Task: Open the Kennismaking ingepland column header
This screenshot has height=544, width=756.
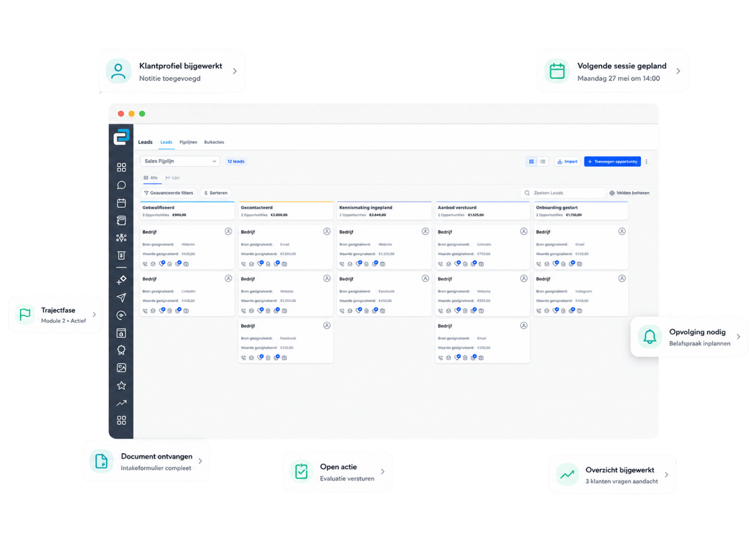Action: pos(384,211)
